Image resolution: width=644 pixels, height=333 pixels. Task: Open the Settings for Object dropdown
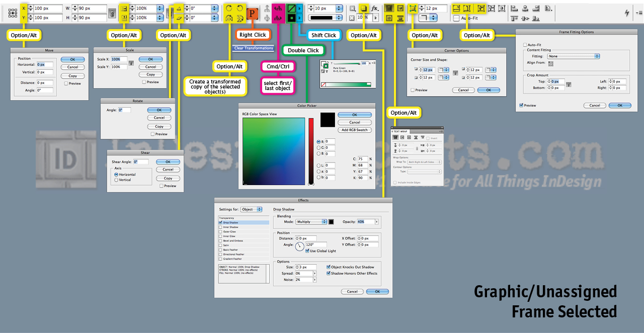pos(252,209)
